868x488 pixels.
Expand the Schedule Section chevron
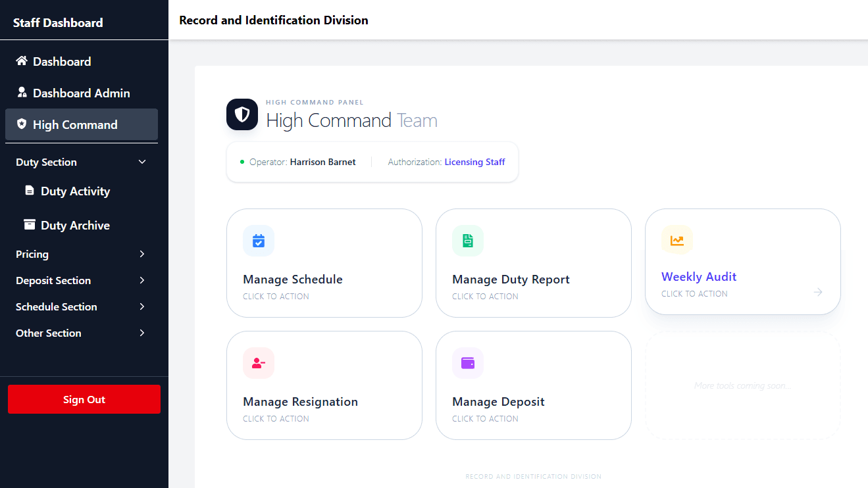coord(142,307)
